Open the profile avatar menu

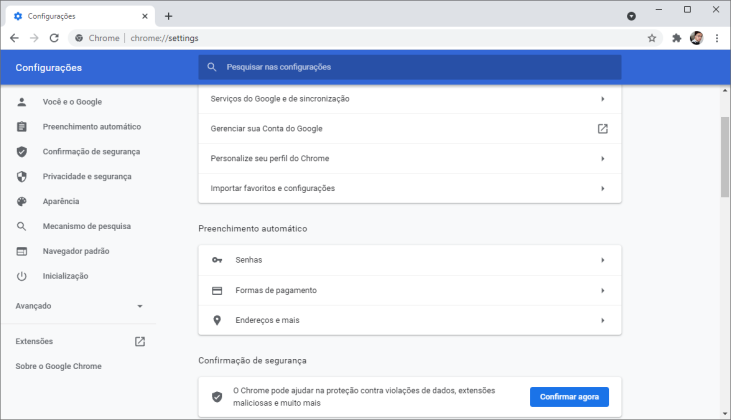[697, 38]
